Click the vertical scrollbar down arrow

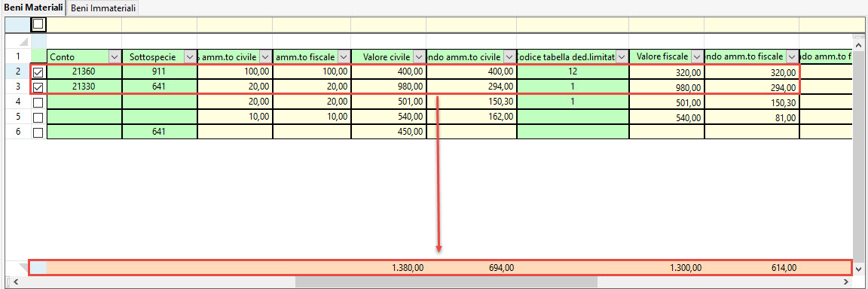tap(859, 269)
